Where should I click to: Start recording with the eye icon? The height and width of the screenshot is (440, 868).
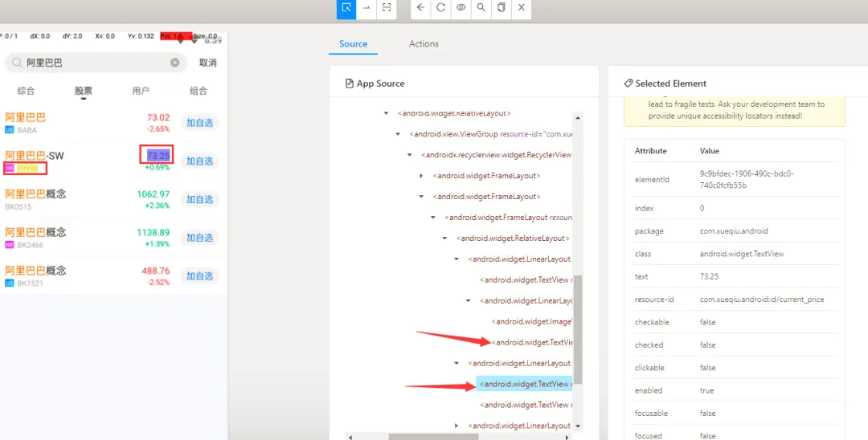coord(461,8)
